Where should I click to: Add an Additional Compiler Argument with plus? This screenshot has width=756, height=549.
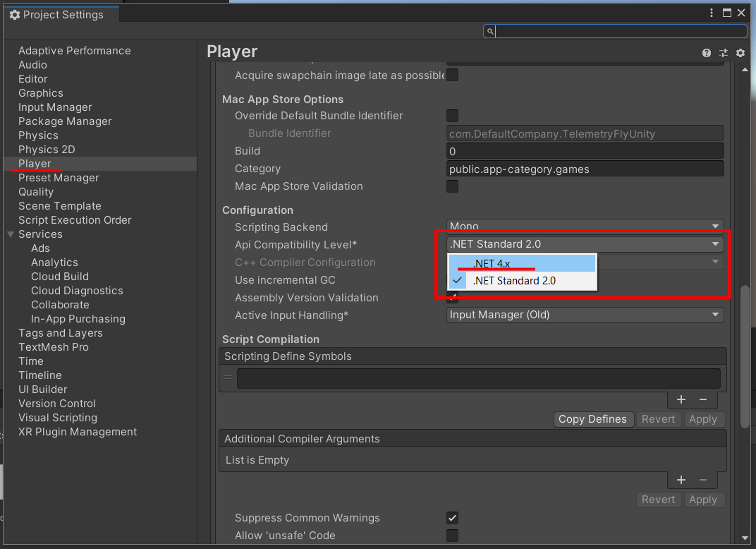(681, 480)
